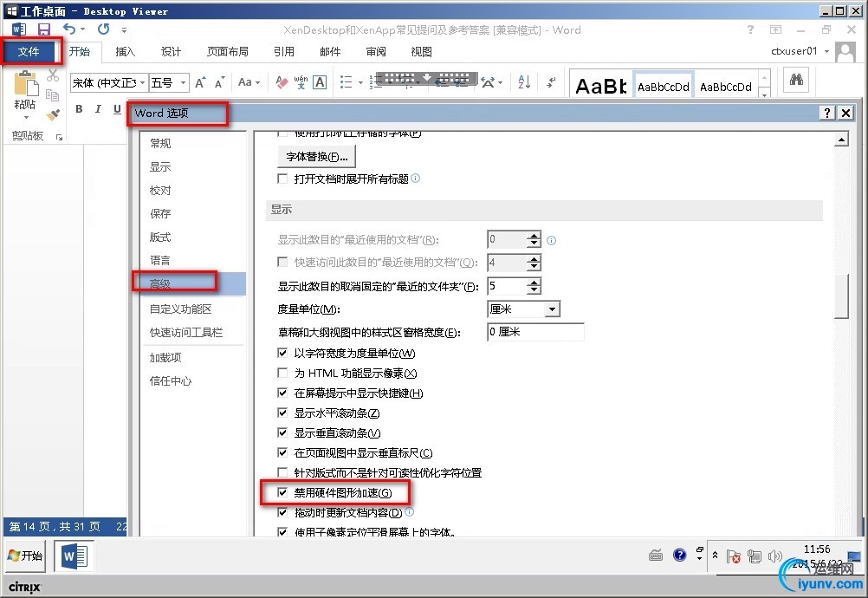
Task: Toggle 为 HTML 功能显示像素 checkbox
Action: pos(282,373)
